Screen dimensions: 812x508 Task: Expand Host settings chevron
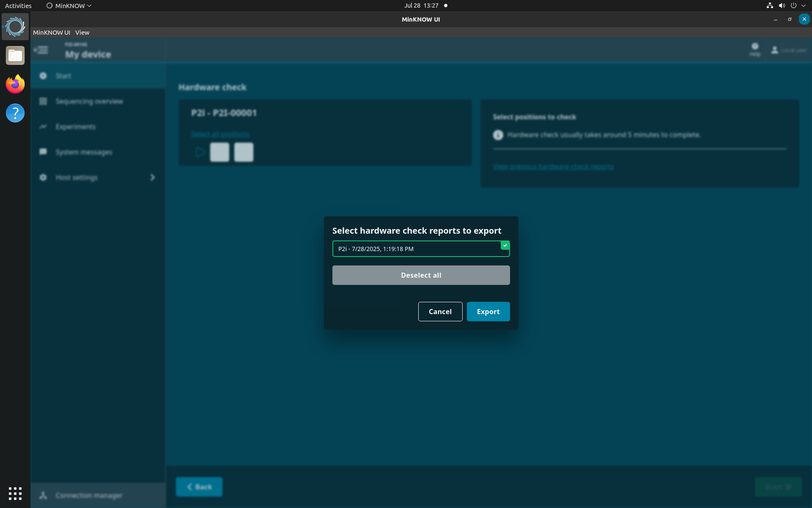(153, 177)
